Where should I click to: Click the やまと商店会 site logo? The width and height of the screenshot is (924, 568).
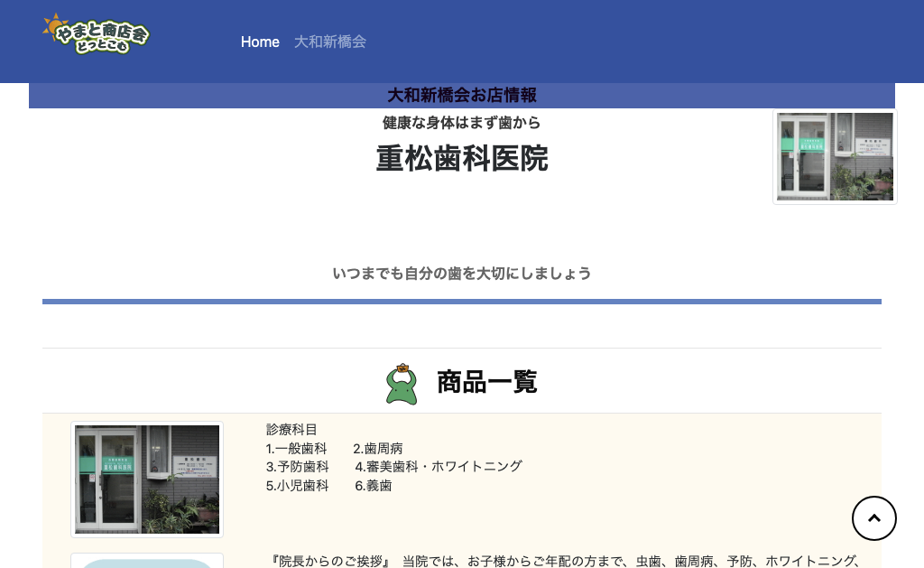96,34
